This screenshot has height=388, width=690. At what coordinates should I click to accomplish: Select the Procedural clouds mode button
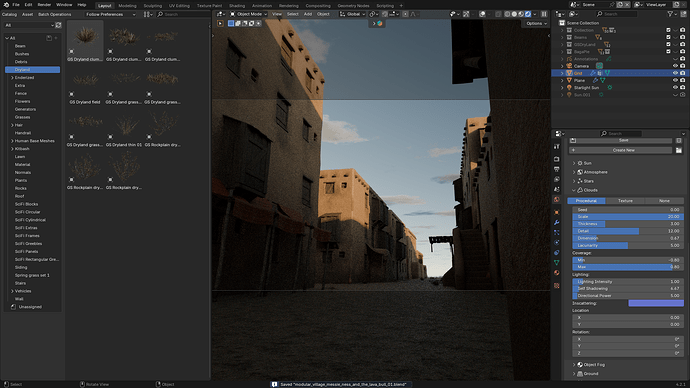[586, 201]
